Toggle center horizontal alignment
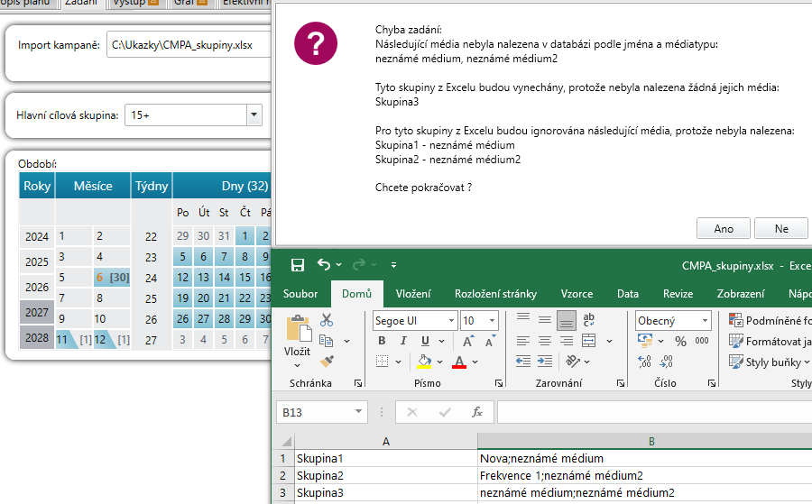The width and height of the screenshot is (812, 504). tap(545, 341)
